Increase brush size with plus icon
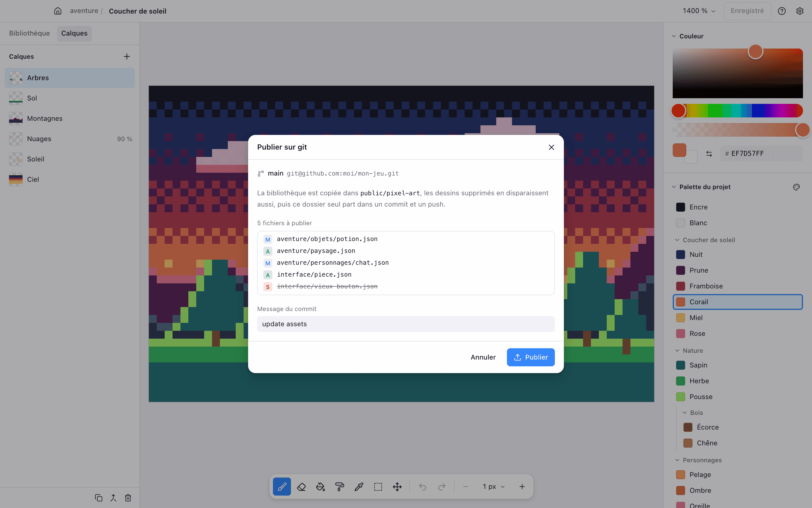The image size is (812, 508). point(522,487)
